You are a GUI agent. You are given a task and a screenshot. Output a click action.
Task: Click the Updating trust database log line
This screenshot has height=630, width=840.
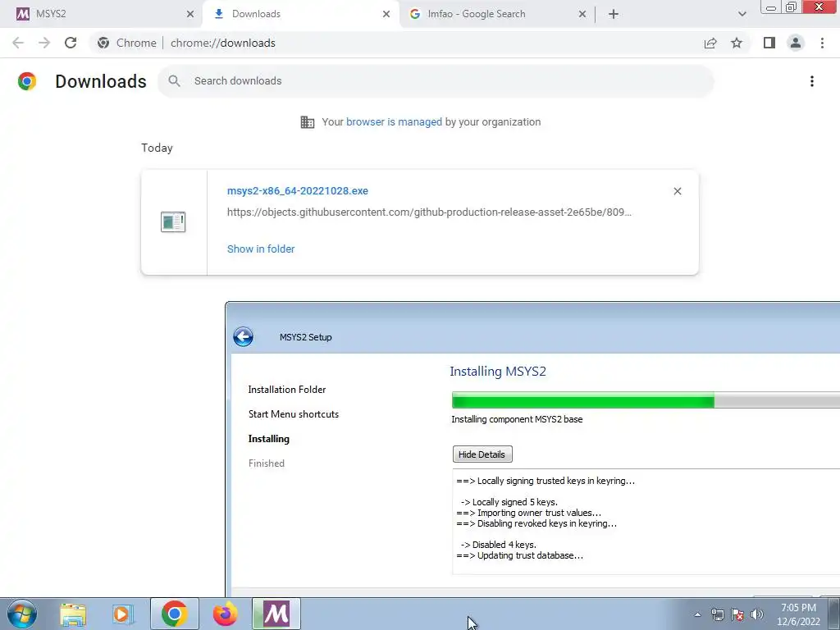pos(519,555)
